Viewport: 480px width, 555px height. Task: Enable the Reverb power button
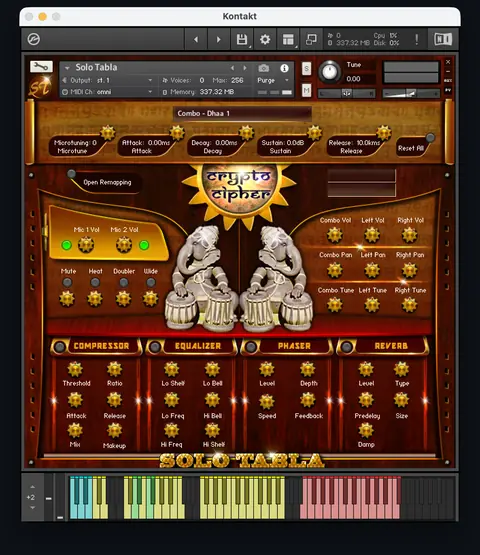(346, 347)
